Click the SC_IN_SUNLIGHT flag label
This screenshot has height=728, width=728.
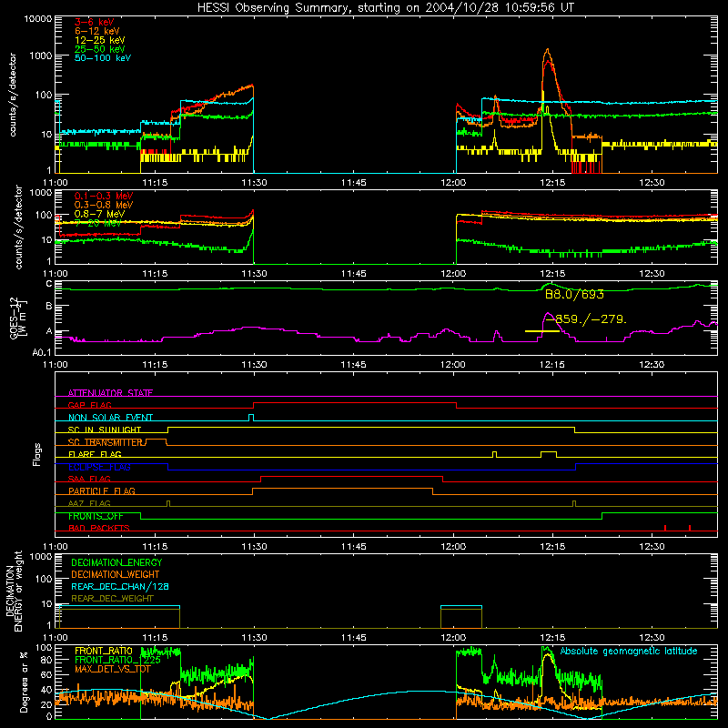click(105, 430)
